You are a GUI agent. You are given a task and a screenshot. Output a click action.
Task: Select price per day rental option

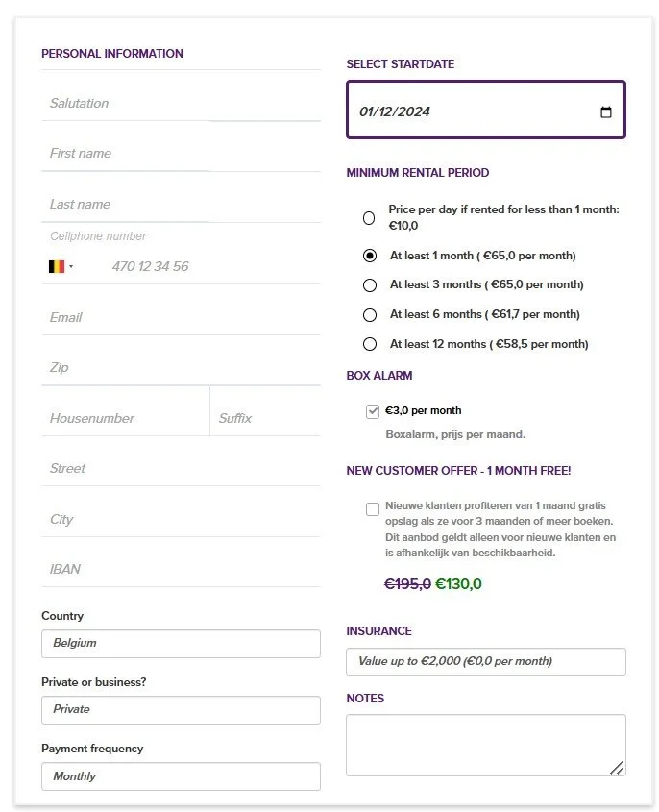369,218
